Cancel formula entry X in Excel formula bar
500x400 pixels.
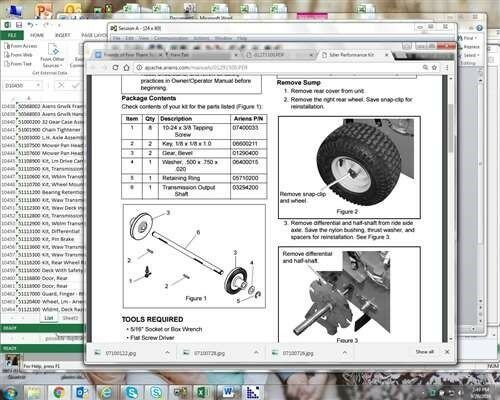(x=61, y=85)
